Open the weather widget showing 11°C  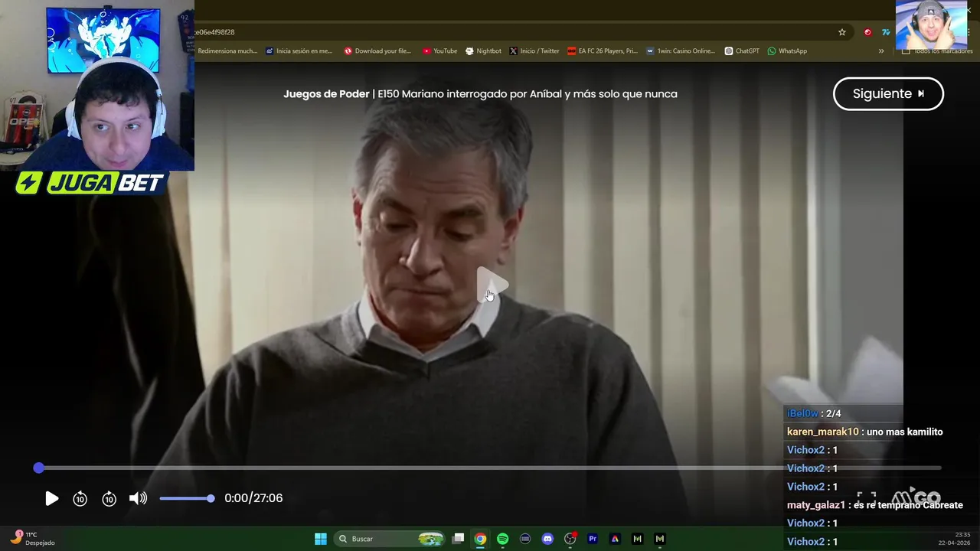(33, 539)
